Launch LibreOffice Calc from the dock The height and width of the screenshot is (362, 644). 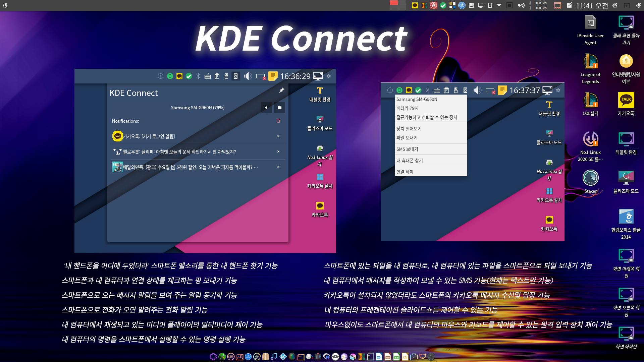pos(396,357)
